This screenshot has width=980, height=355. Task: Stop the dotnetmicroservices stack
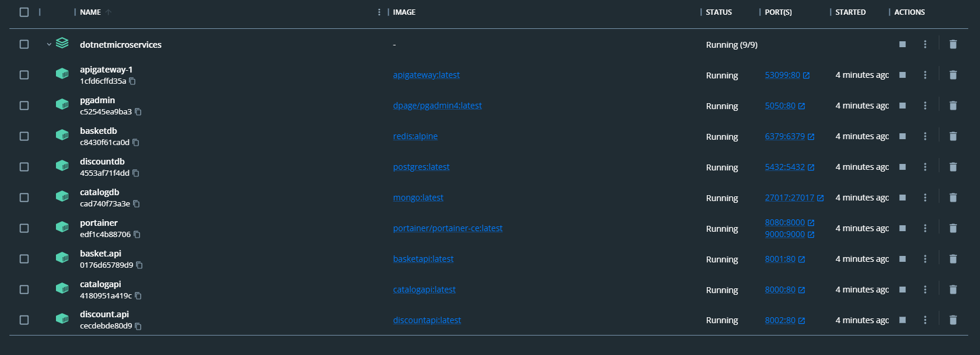pyautogui.click(x=902, y=44)
